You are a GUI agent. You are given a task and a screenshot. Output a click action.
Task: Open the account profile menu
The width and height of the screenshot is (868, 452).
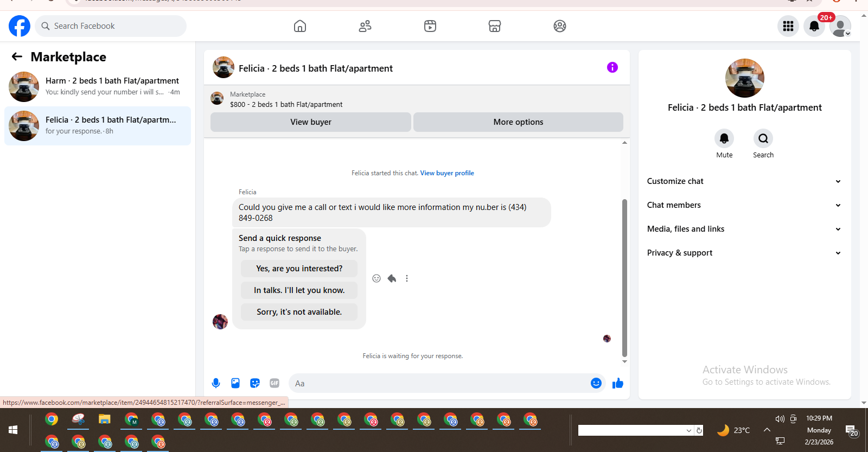click(840, 26)
